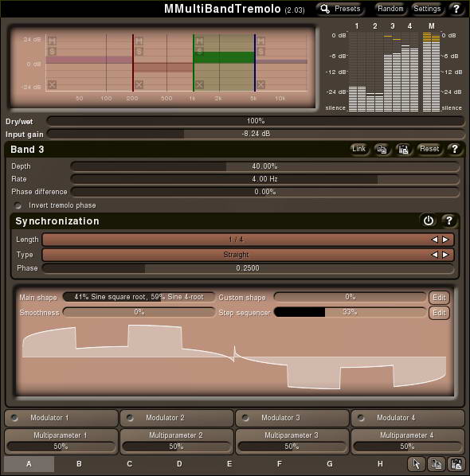Open the Settings button
Viewport: 470px width, 476px height.
427,9
